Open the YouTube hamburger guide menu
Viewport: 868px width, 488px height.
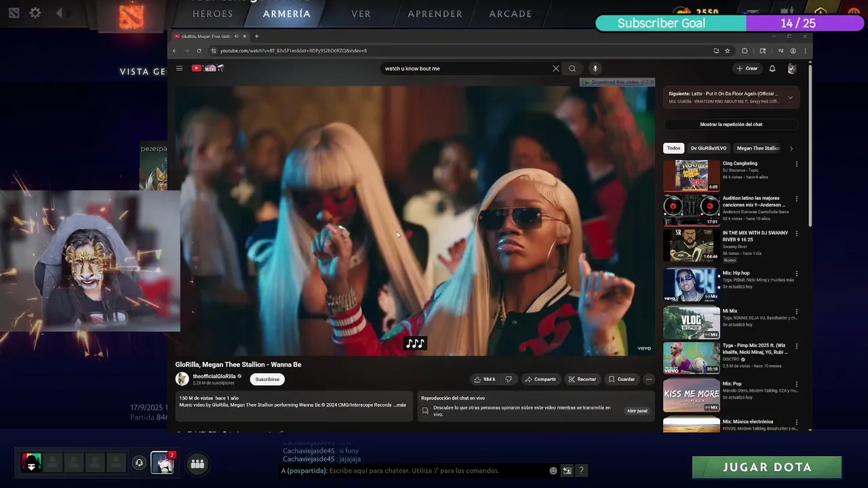[179, 68]
